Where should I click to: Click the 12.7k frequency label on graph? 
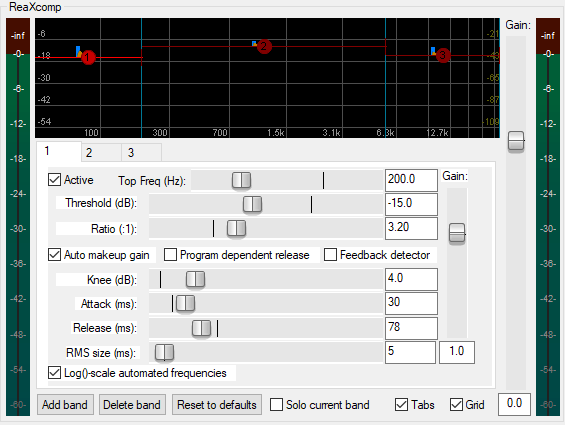pos(437,133)
